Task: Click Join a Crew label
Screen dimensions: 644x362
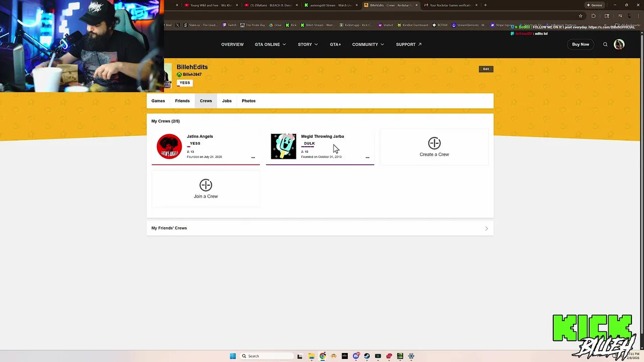Action: [x=206, y=196]
